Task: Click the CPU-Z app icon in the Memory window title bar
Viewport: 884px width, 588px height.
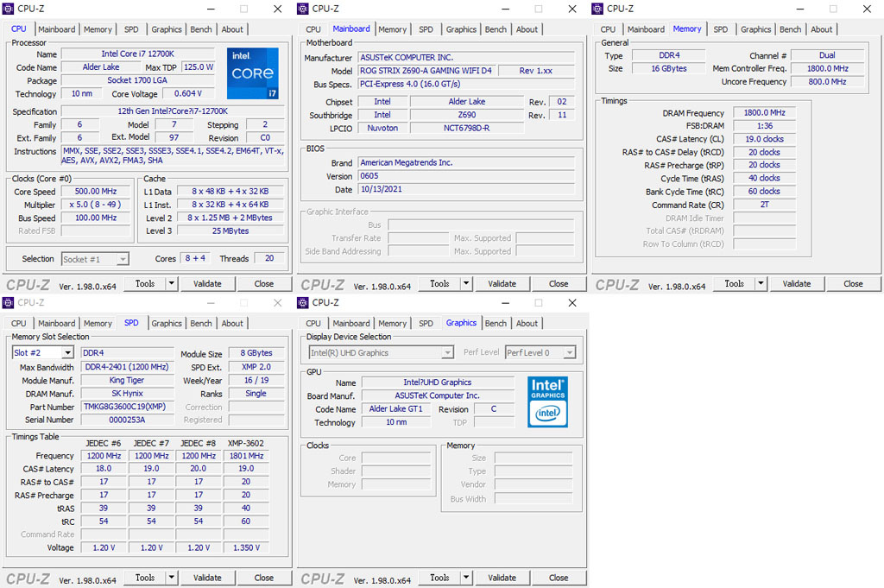Action: [597, 9]
